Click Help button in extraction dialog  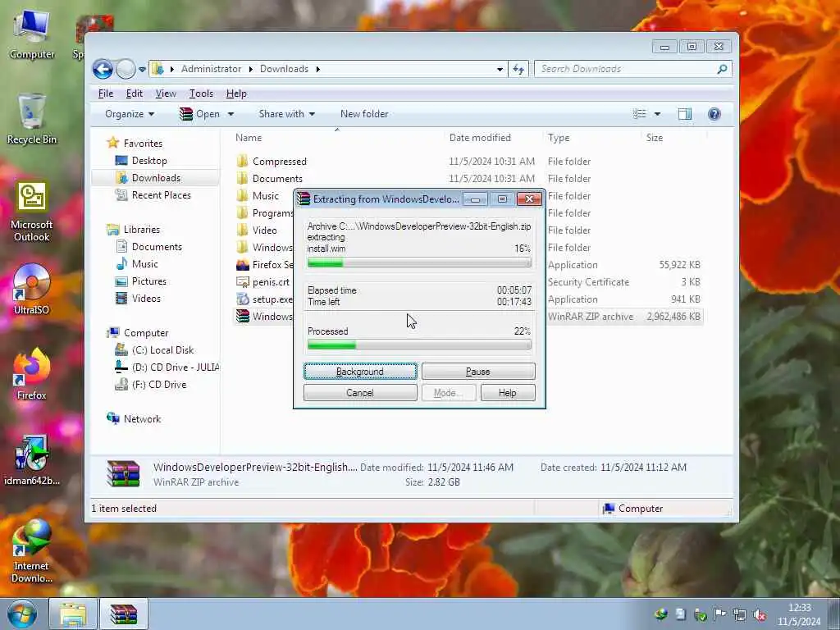pyautogui.click(x=507, y=393)
